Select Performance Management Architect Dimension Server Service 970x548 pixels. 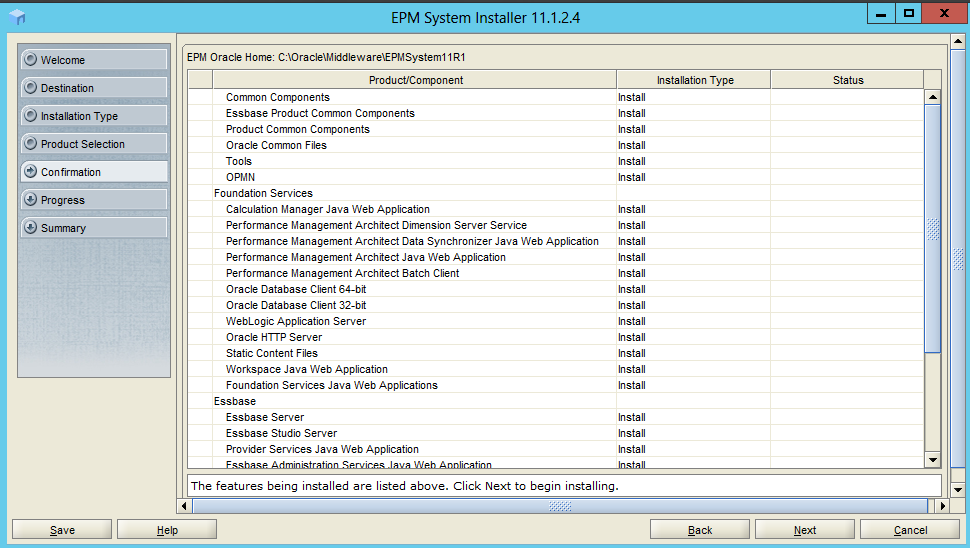coord(556,226)
